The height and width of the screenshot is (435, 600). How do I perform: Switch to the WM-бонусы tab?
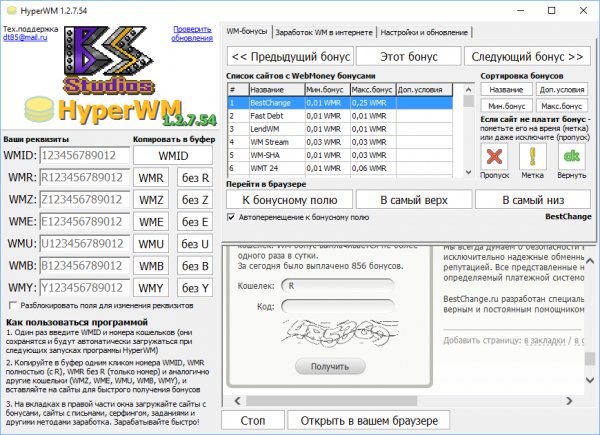coord(247,32)
